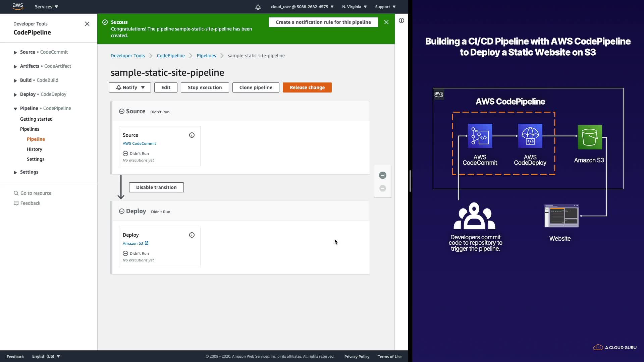
Task: Open the Notify dropdown button
Action: coord(130,87)
